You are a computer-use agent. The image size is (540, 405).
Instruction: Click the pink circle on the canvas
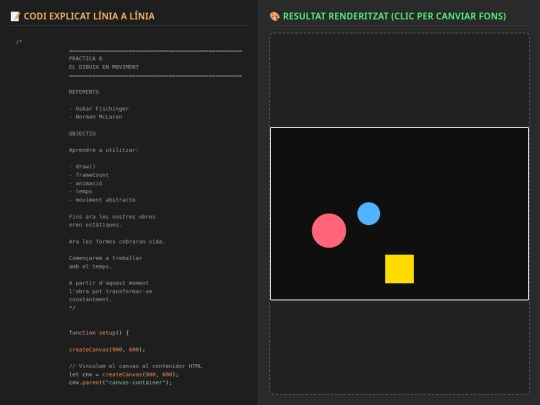(x=329, y=230)
